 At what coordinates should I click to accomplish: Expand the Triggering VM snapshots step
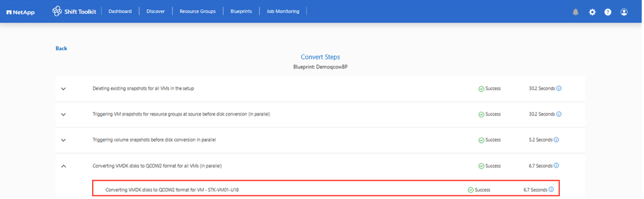tap(64, 114)
